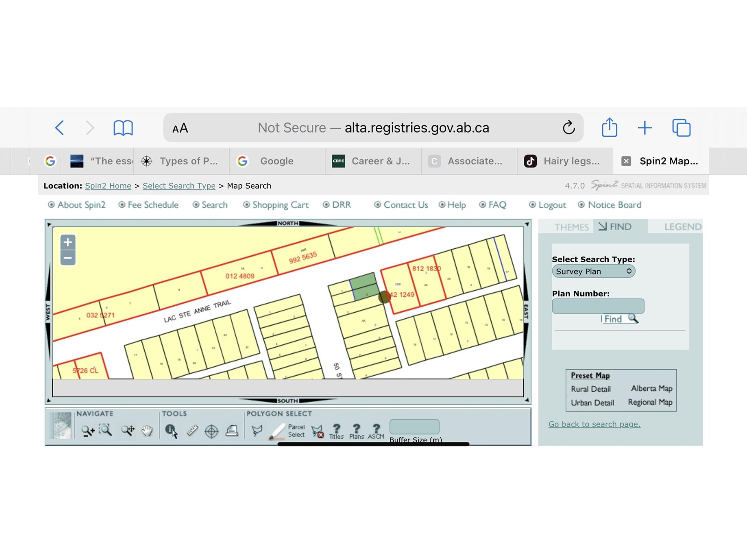
Task: Click Go back to search page link
Action: (594, 424)
